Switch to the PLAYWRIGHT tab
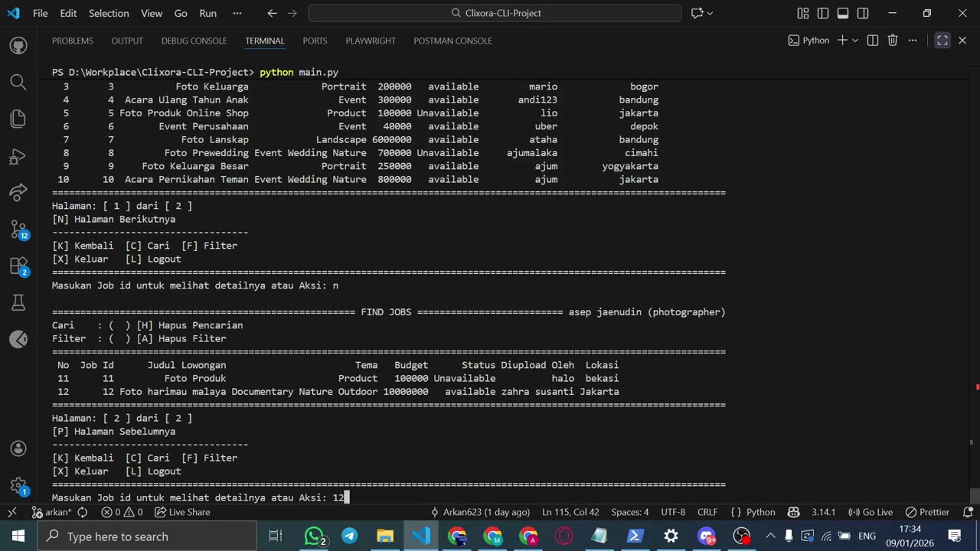This screenshot has width=980, height=551. pyautogui.click(x=371, y=41)
